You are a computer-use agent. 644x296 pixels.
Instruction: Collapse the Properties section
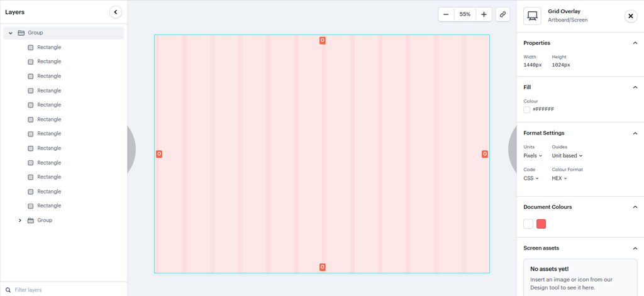635,43
